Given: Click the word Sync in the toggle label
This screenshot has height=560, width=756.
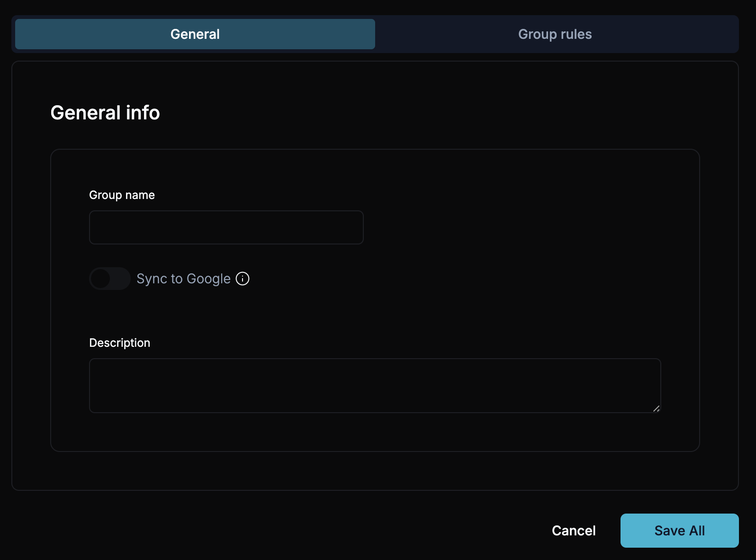Looking at the screenshot, I should tap(152, 279).
